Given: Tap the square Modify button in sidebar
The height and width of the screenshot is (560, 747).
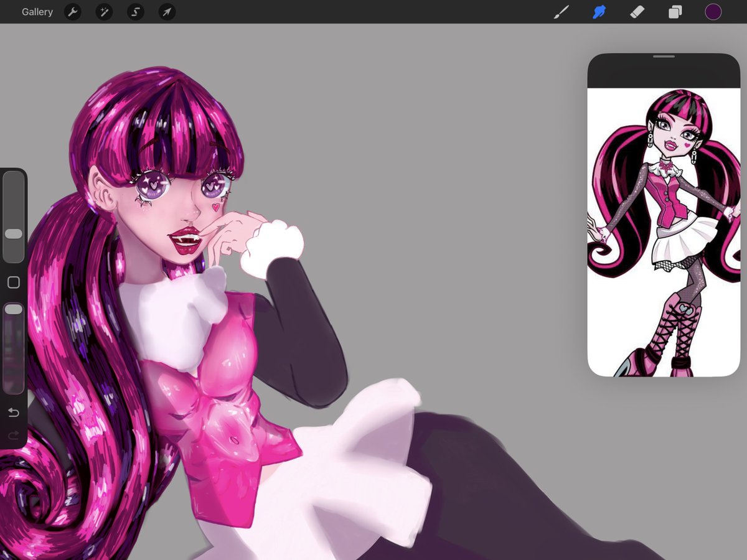Looking at the screenshot, I should pyautogui.click(x=14, y=282).
